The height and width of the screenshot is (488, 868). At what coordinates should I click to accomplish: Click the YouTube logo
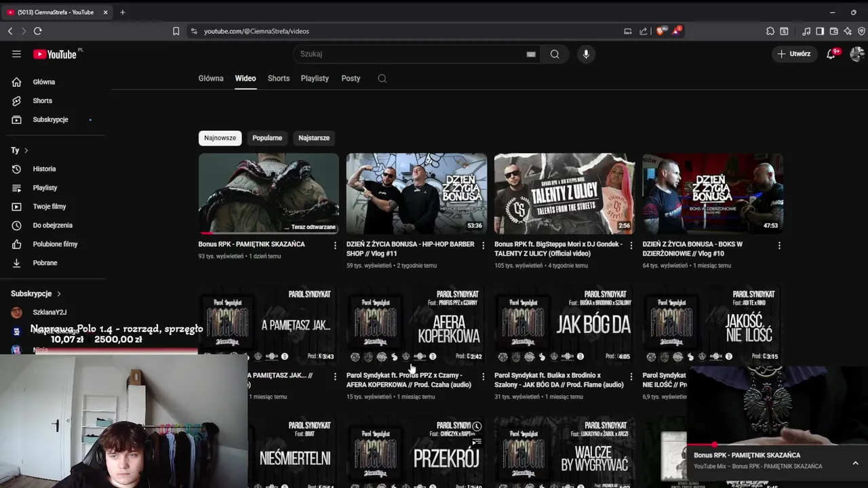pyautogui.click(x=56, y=54)
